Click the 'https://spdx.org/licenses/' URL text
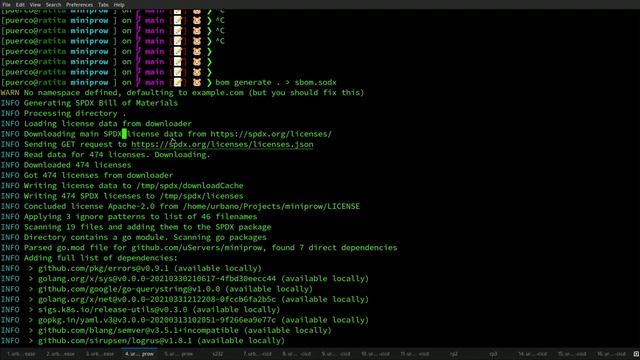640x360 pixels. point(271,134)
